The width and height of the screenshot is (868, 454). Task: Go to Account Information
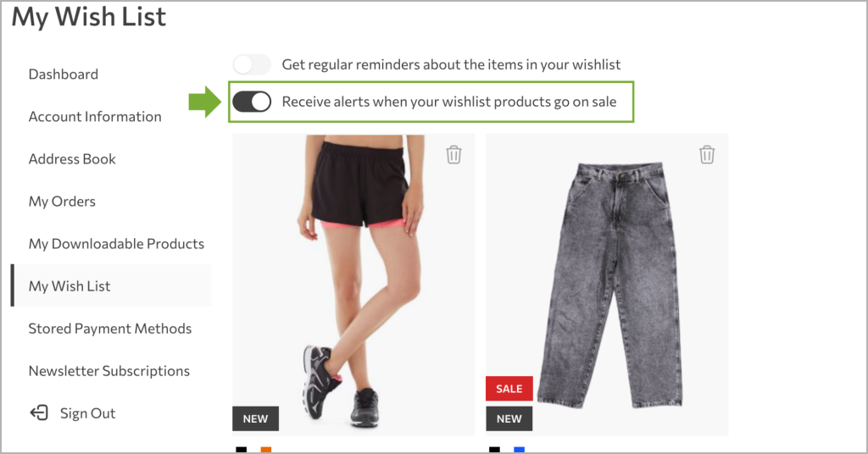click(x=95, y=117)
